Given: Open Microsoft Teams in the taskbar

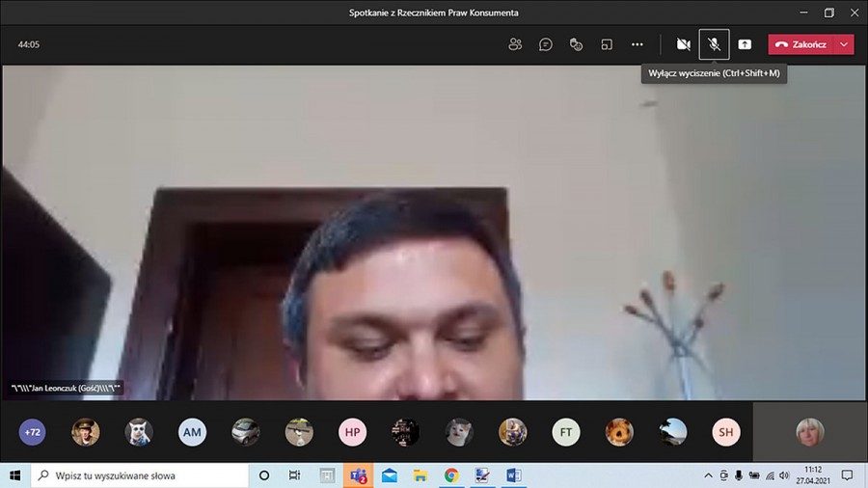Looking at the screenshot, I should click(x=358, y=475).
